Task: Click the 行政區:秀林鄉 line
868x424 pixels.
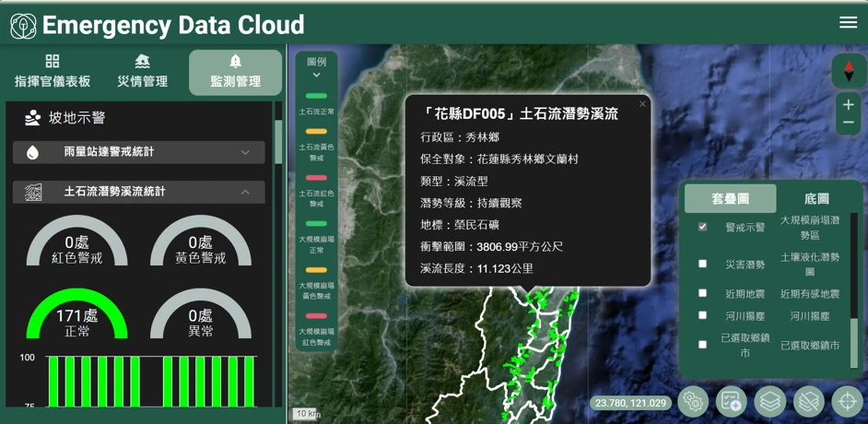Action: click(460, 137)
